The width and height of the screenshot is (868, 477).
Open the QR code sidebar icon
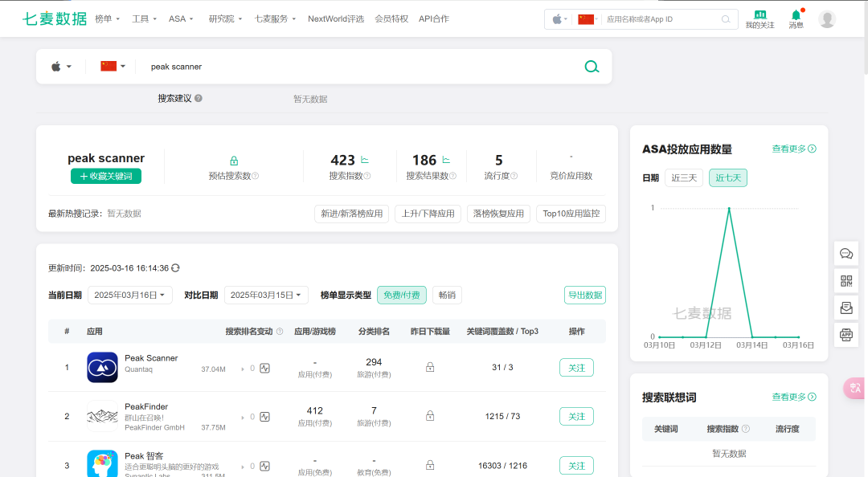[x=846, y=280]
